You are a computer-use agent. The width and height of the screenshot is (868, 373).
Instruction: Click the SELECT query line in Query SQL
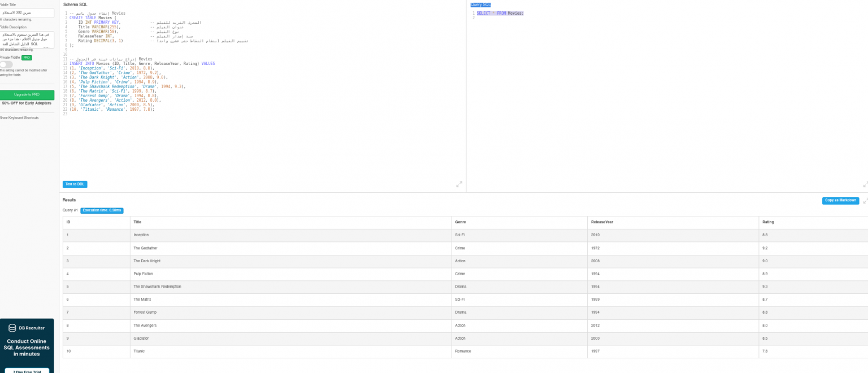500,13
